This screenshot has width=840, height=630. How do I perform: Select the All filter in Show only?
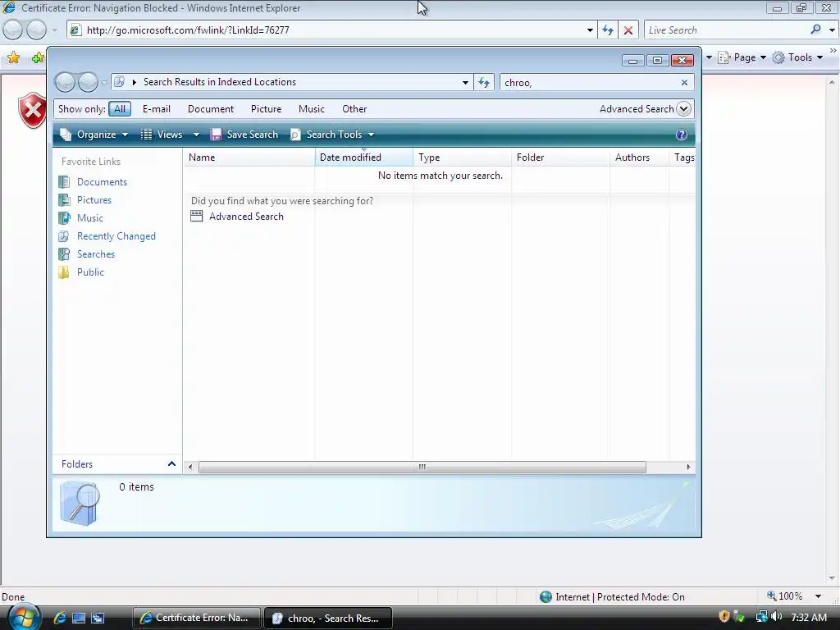click(120, 109)
